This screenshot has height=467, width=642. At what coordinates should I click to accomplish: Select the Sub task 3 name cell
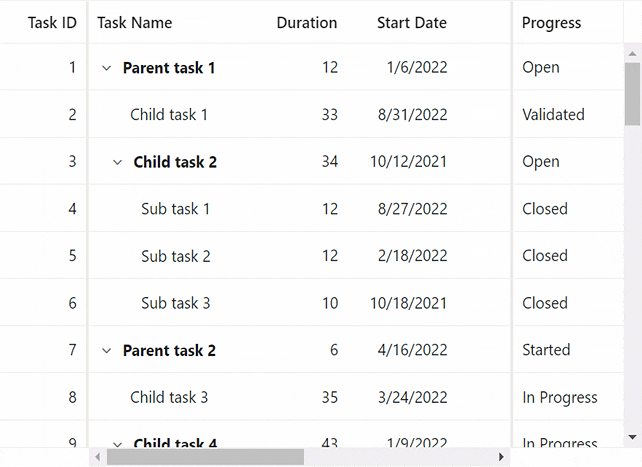(x=175, y=303)
